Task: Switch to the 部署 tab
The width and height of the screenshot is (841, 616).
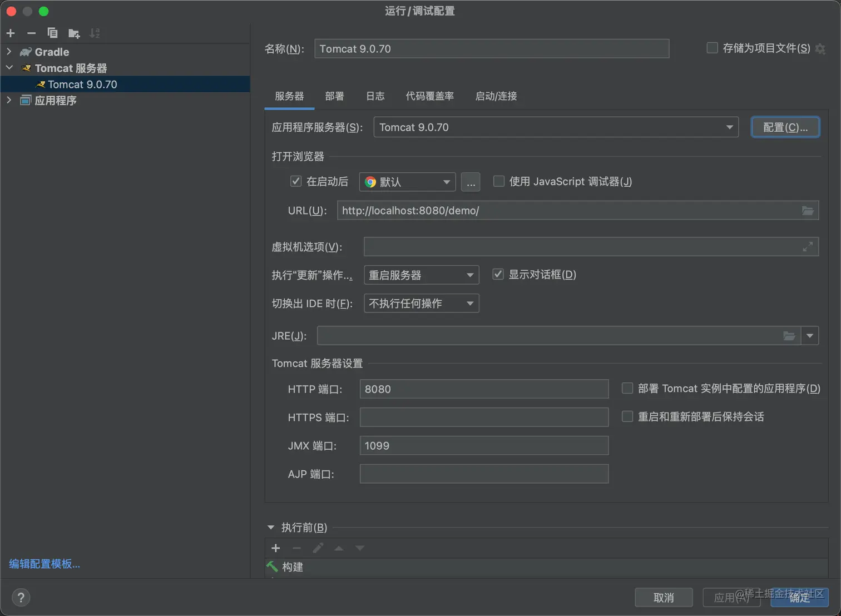Action: 334,96
